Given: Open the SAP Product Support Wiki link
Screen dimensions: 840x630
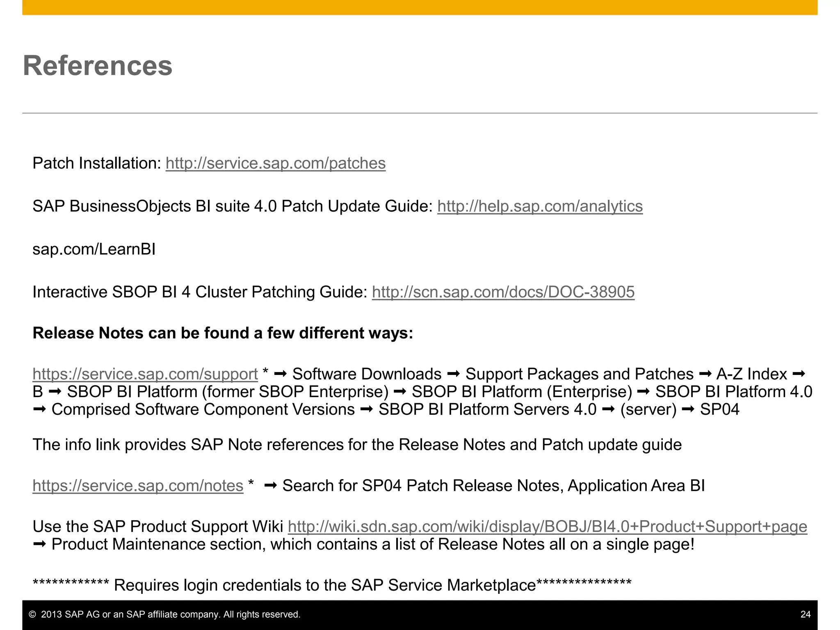Looking at the screenshot, I should [548, 527].
